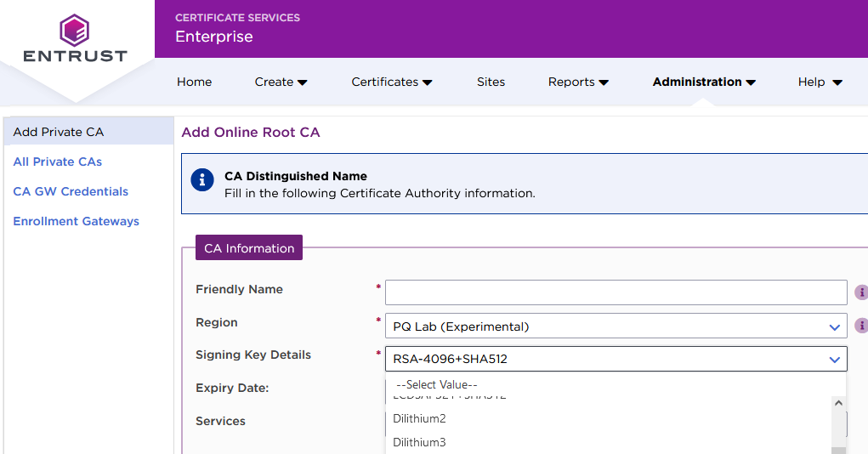Expand the Administration menu
Image resolution: width=868 pixels, height=454 pixels.
pos(704,82)
